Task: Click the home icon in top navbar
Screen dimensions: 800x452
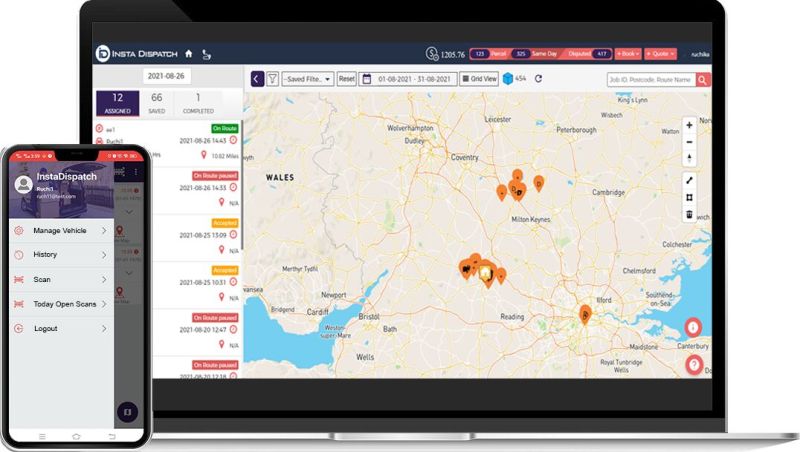Action: tap(188, 53)
